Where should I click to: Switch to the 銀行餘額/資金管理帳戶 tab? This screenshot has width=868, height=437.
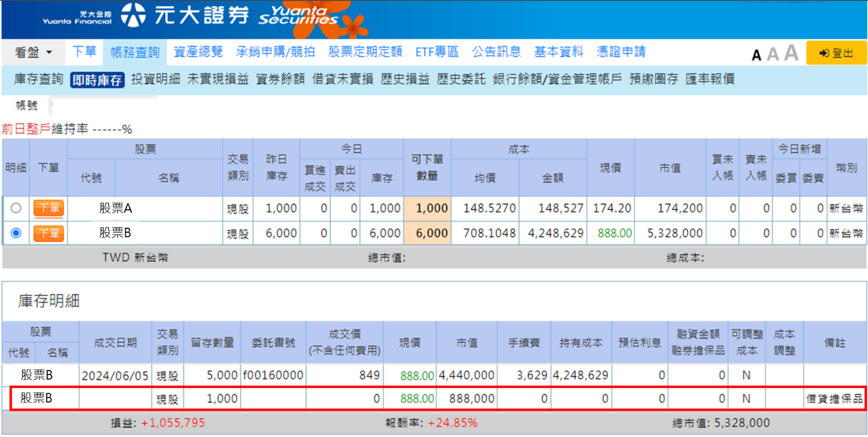[x=557, y=80]
